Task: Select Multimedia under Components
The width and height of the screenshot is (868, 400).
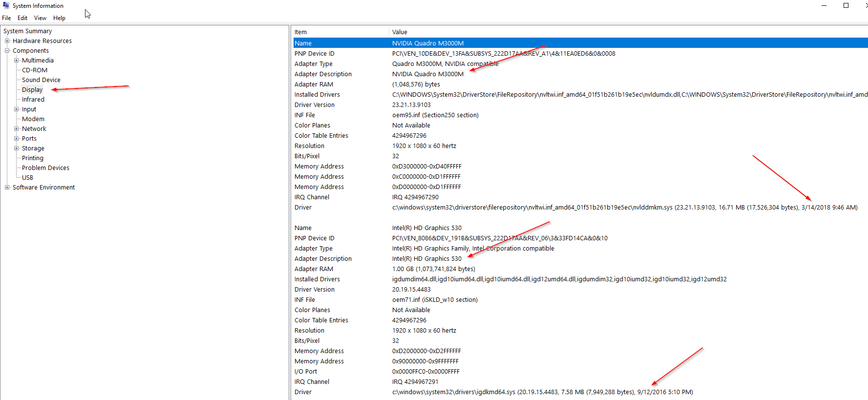Action: [x=38, y=61]
